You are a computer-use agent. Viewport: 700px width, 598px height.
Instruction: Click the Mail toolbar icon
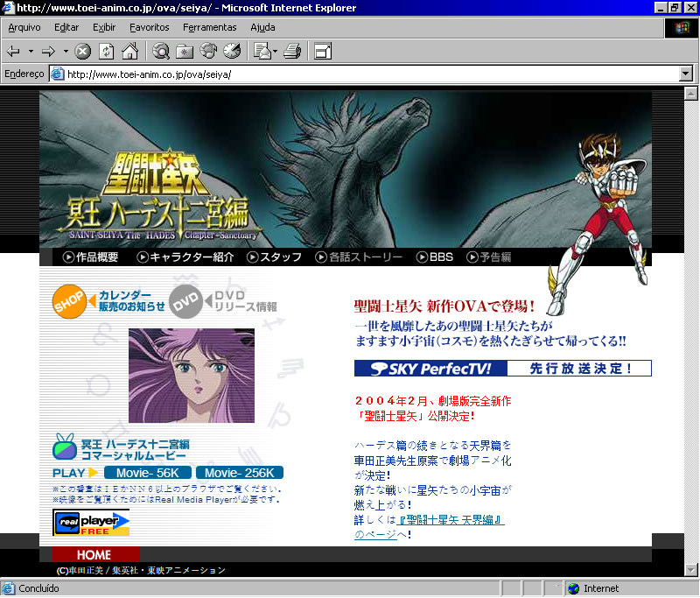tap(262, 52)
